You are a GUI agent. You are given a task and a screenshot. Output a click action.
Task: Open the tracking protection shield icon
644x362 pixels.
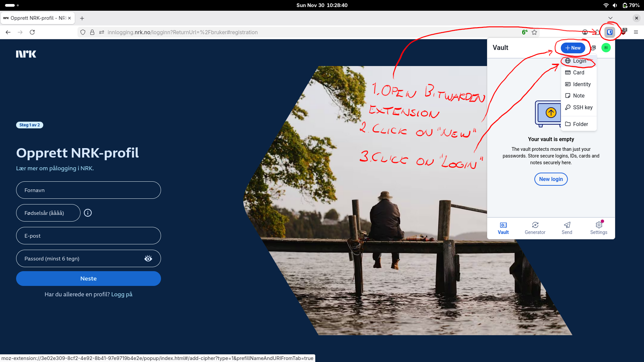[83, 32]
